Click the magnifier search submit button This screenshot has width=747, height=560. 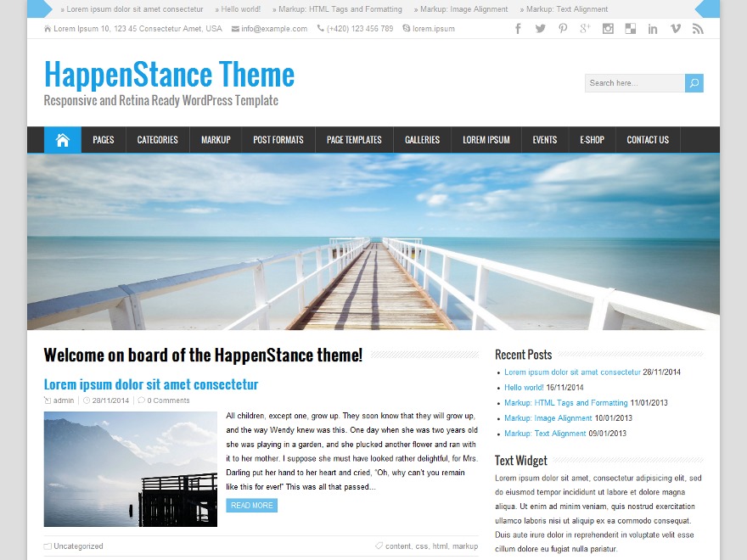click(x=694, y=83)
